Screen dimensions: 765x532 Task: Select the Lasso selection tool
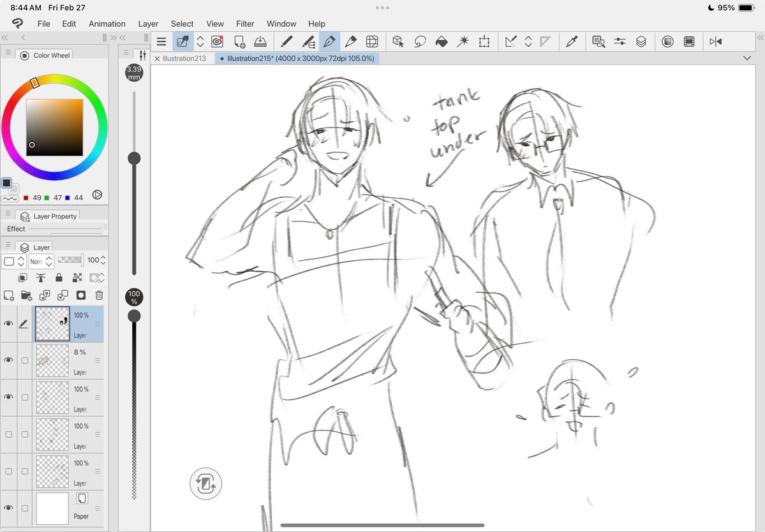tap(419, 41)
